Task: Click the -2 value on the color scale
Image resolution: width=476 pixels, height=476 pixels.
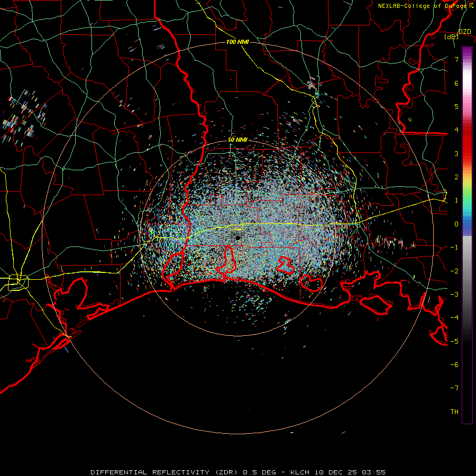Action: (454, 271)
